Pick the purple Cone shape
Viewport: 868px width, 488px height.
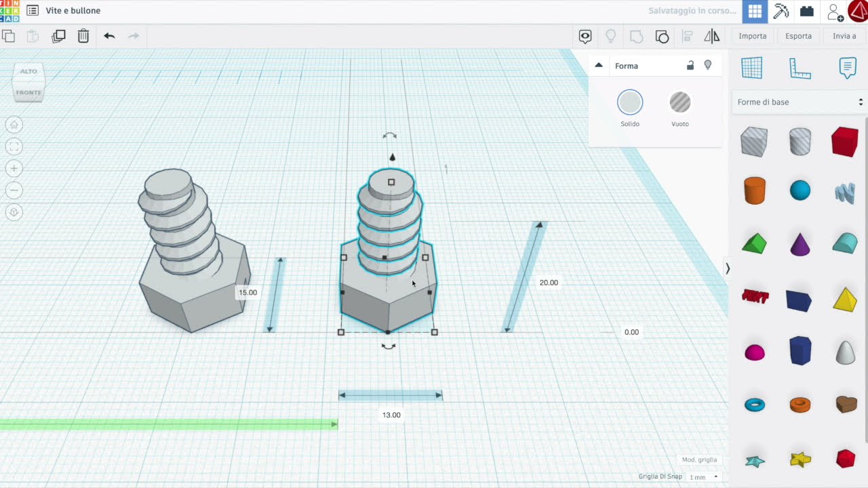(x=800, y=244)
